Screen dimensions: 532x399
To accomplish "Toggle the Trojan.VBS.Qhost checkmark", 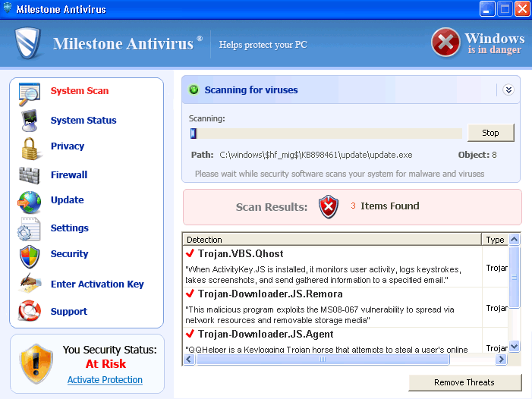I will coord(190,253).
